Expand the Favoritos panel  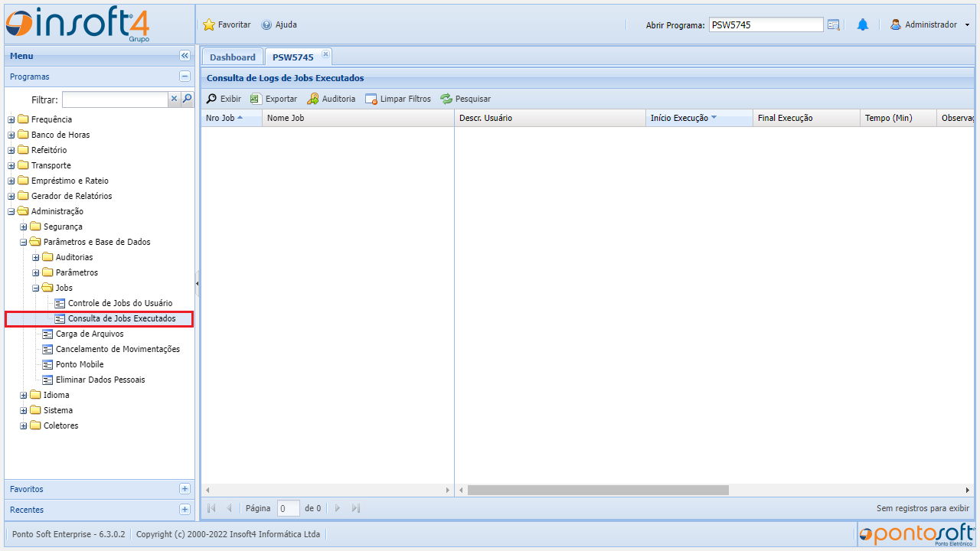tap(185, 489)
